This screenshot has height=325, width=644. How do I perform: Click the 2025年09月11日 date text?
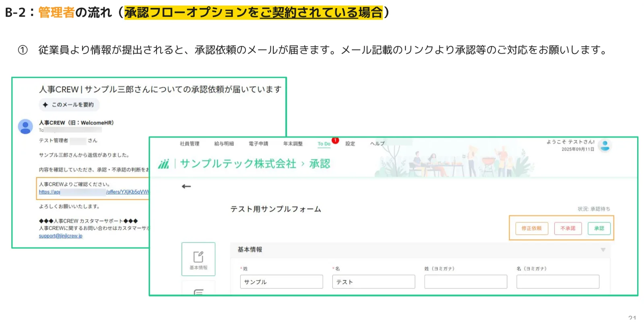[x=578, y=149]
